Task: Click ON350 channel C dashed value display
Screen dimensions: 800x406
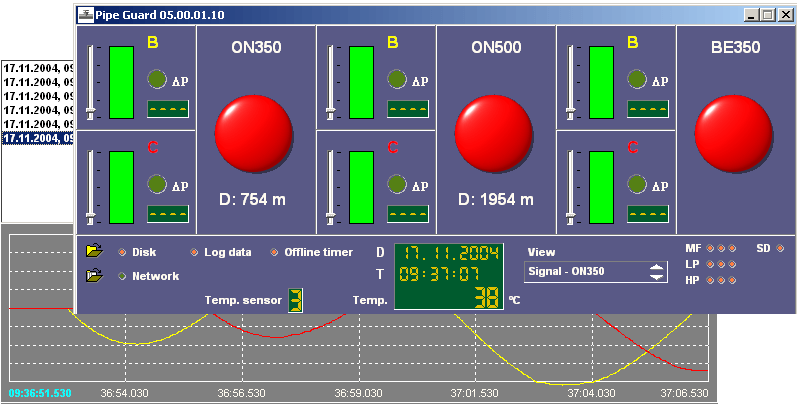Action: (x=168, y=214)
